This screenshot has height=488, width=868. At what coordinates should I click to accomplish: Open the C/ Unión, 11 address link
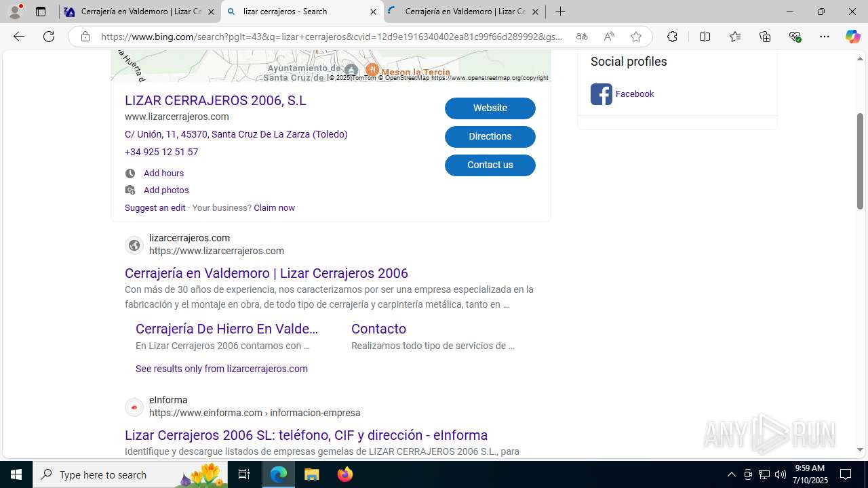pos(236,134)
